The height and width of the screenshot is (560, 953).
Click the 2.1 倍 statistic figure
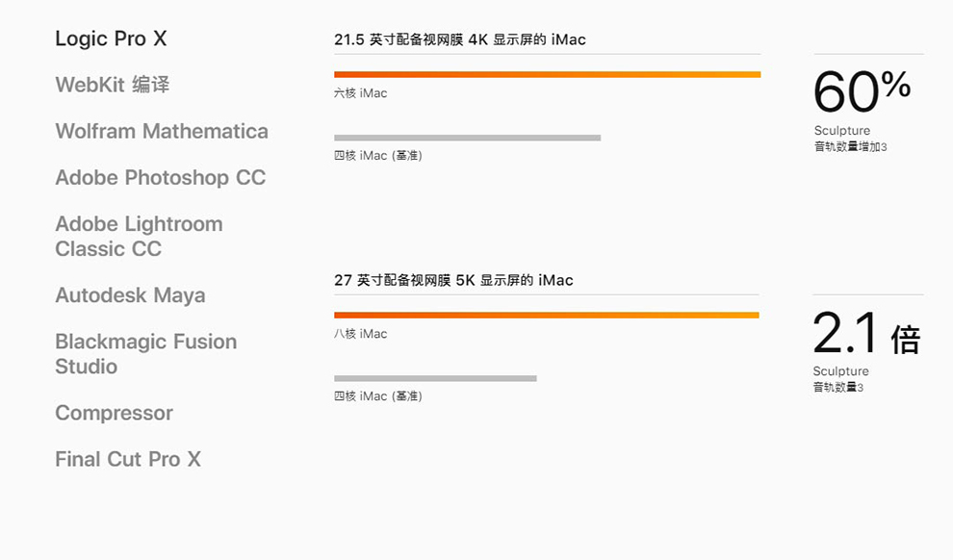tap(866, 332)
